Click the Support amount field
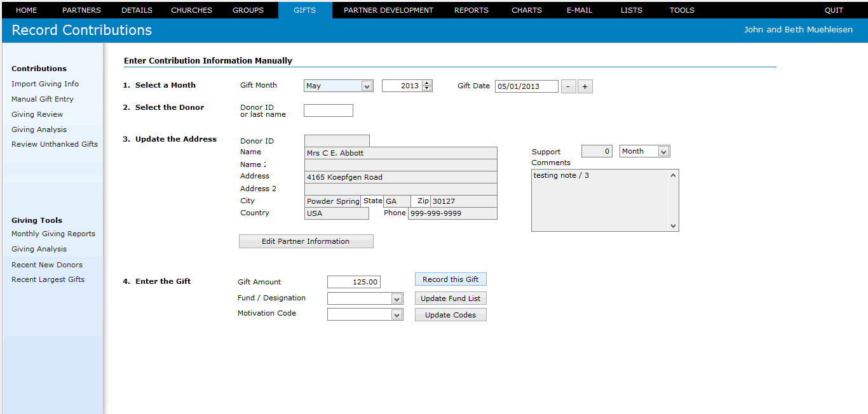The height and width of the screenshot is (414, 868). click(597, 151)
